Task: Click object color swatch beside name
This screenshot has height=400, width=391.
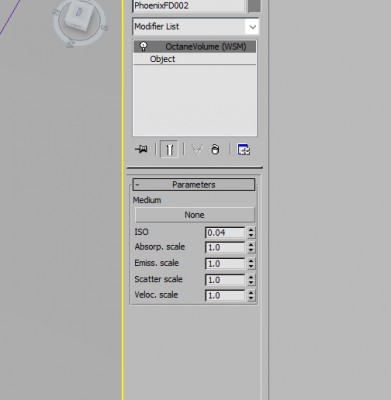Action: point(254,6)
